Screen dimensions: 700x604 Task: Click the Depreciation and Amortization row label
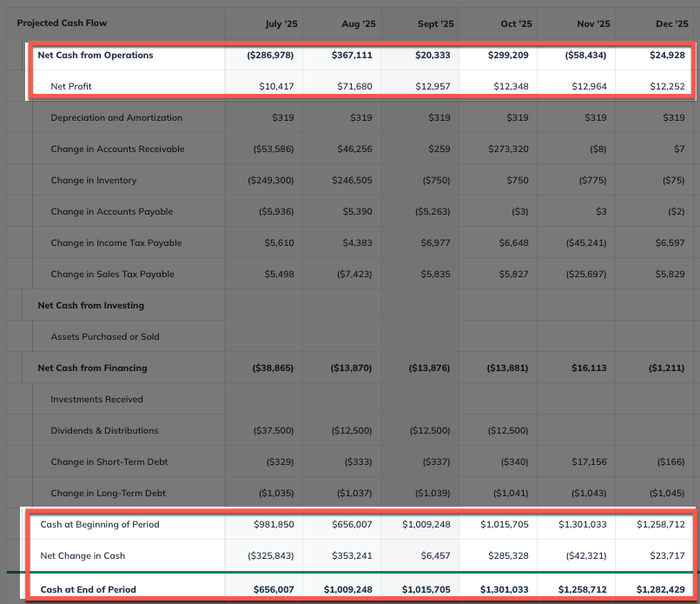pos(116,117)
